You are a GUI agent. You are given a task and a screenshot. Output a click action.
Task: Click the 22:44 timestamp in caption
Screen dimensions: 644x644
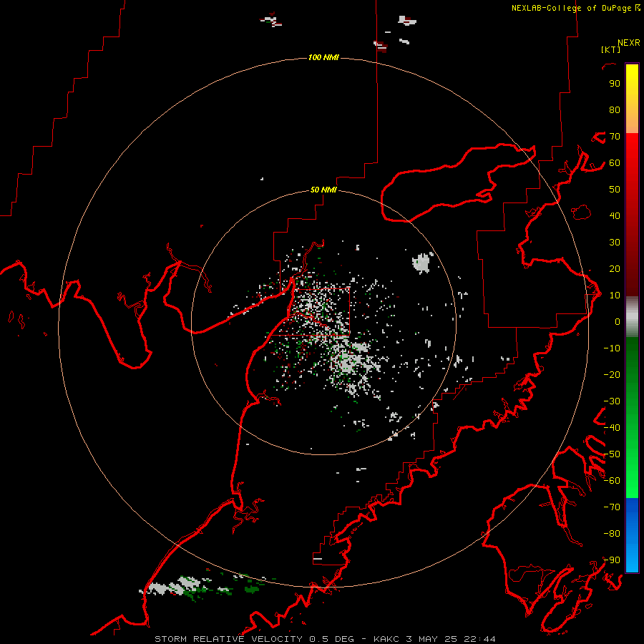click(x=479, y=639)
